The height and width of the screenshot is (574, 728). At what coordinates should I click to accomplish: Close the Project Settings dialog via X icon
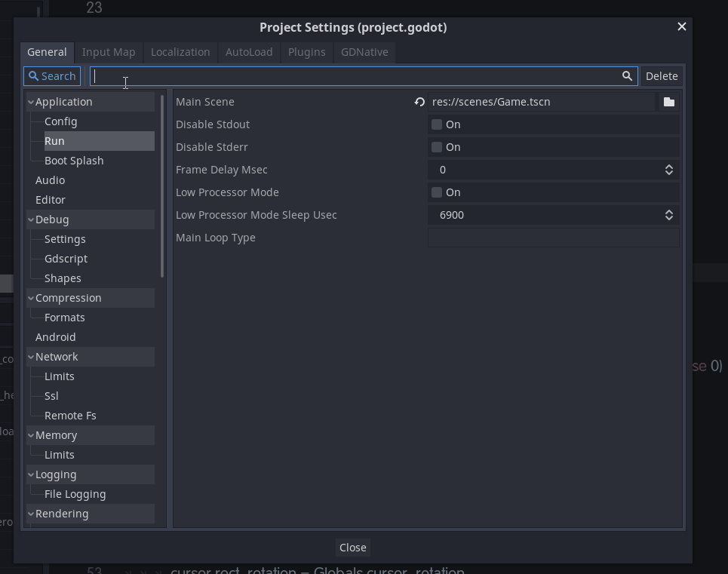681,26
